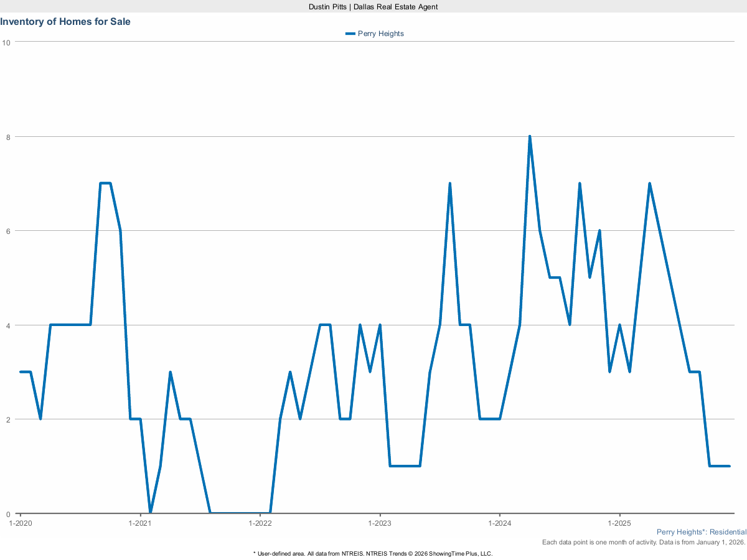Click the Perry Heights legend line swatch

[350, 34]
